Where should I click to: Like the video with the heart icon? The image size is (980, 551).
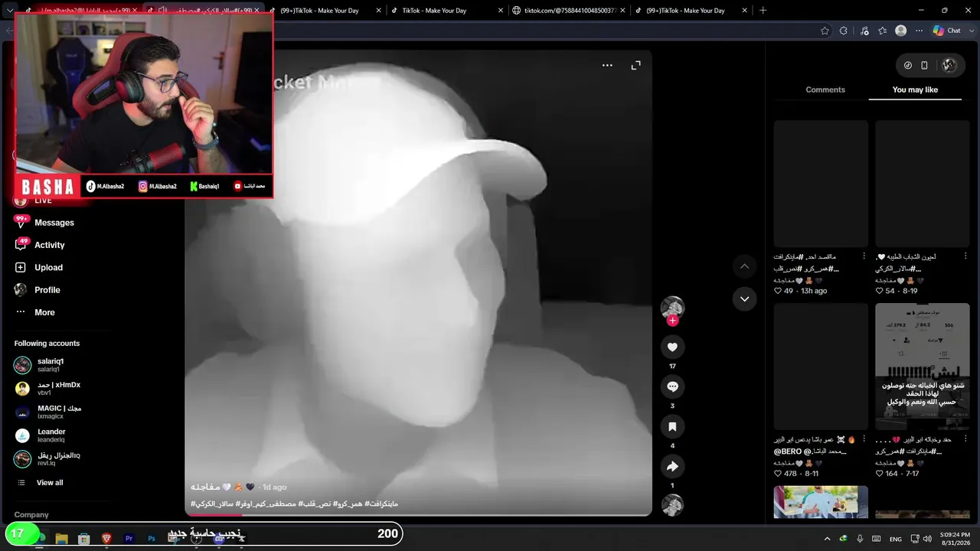[672, 347]
